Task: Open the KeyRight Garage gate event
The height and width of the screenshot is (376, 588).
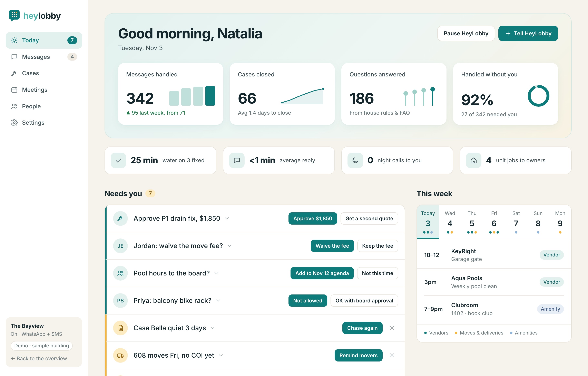Action: [494, 255]
